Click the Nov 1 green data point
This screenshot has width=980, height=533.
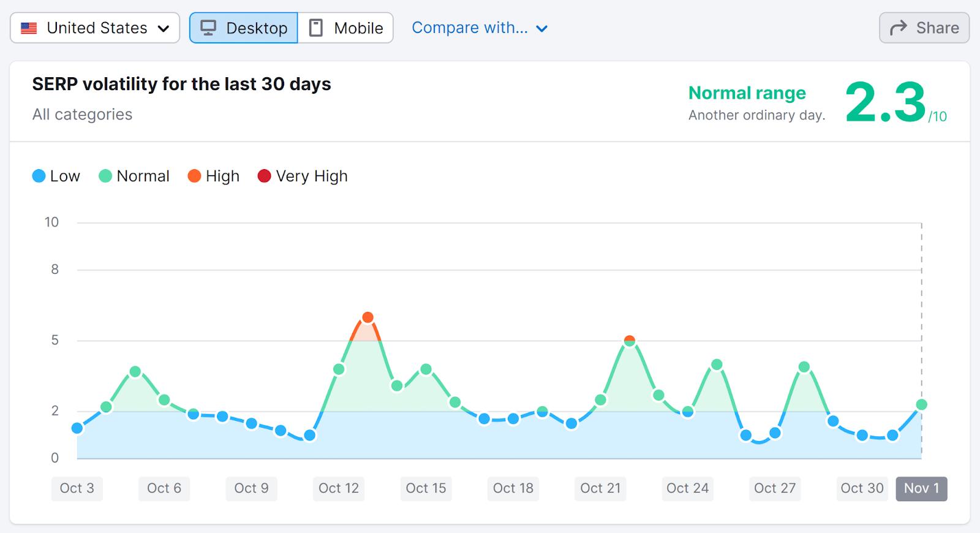(921, 404)
